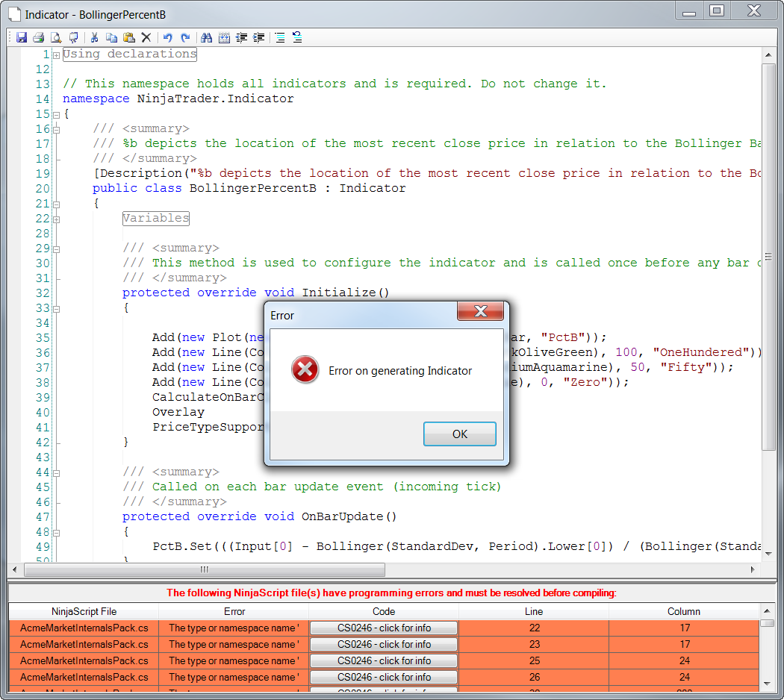This screenshot has width=784, height=700.
Task: Undo the last edit
Action: click(168, 37)
